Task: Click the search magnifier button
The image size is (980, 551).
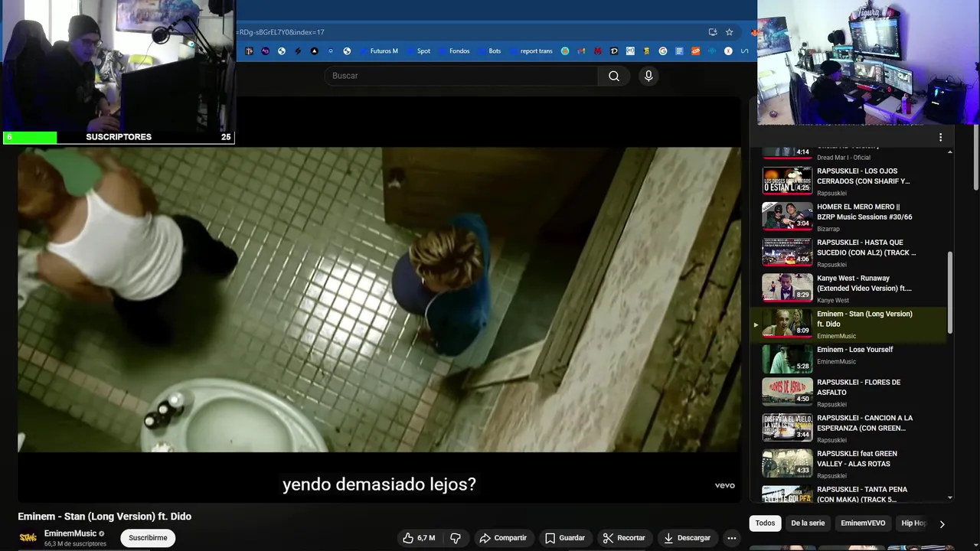Action: point(614,76)
